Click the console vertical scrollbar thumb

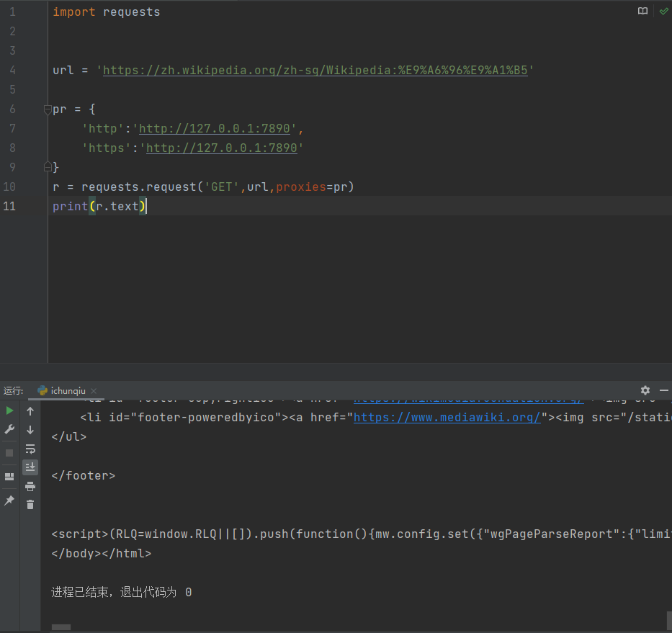point(669,621)
